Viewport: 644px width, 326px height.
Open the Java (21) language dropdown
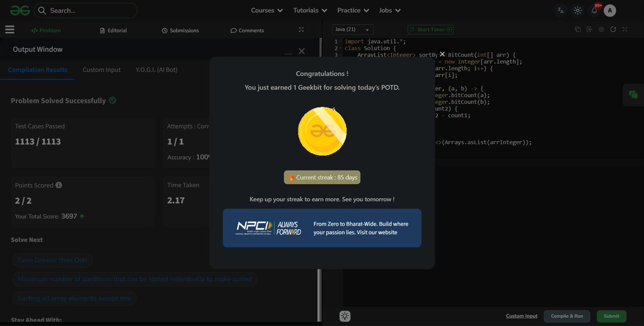pyautogui.click(x=353, y=30)
